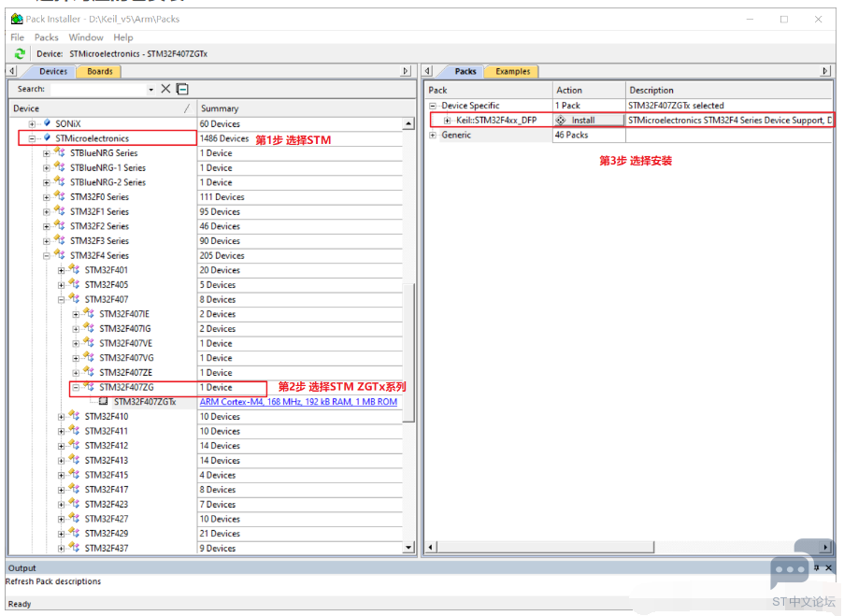844x616 pixels.
Task: Click the STM32F407ZG device group icon
Action: [89, 387]
